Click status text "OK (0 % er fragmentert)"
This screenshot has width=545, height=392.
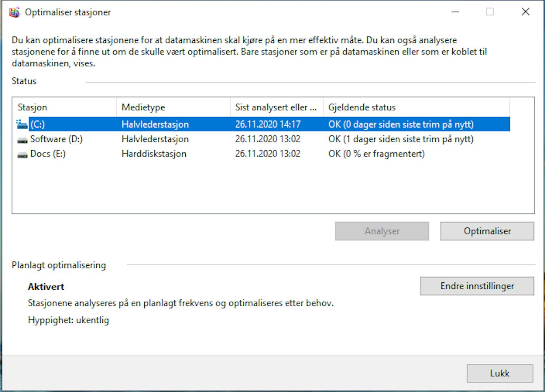(x=376, y=154)
